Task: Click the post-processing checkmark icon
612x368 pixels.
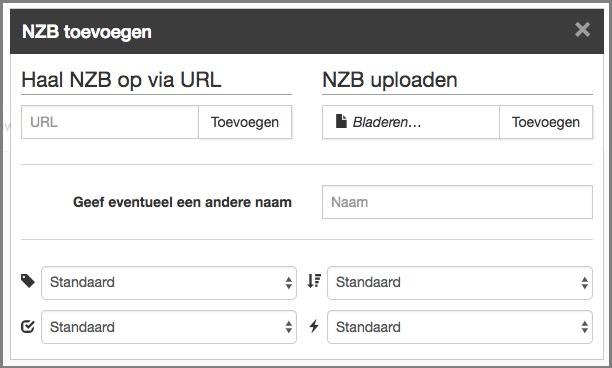Action: (28, 326)
